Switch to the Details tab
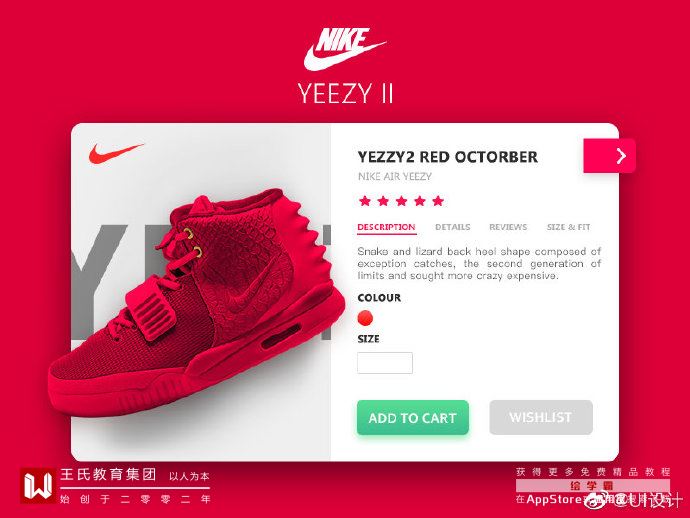Image resolution: width=690 pixels, height=518 pixels. (x=452, y=227)
